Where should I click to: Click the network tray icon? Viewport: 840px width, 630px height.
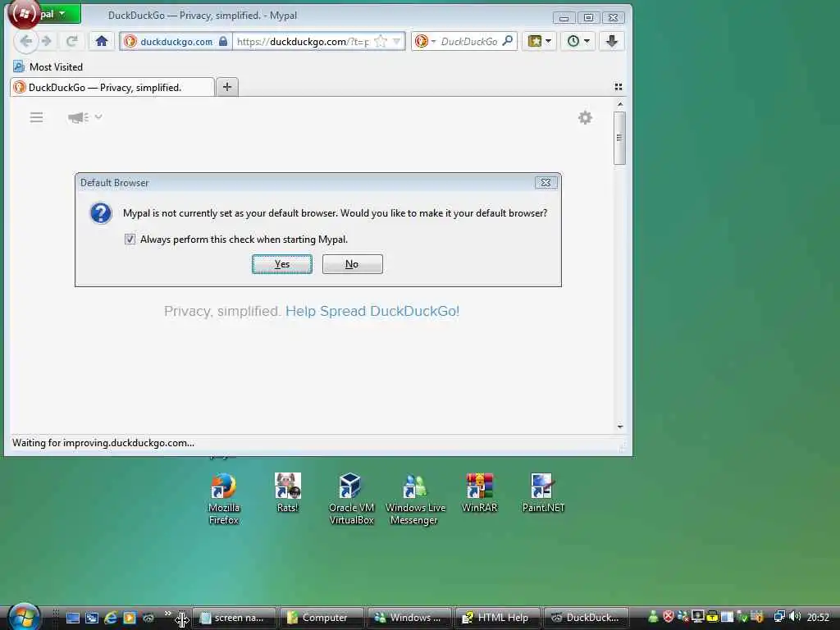pos(779,617)
